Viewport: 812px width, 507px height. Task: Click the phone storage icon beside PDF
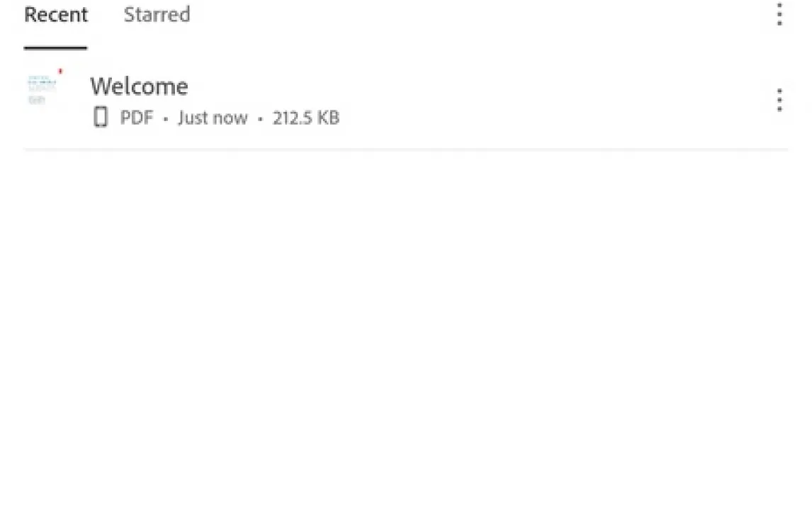[101, 117]
